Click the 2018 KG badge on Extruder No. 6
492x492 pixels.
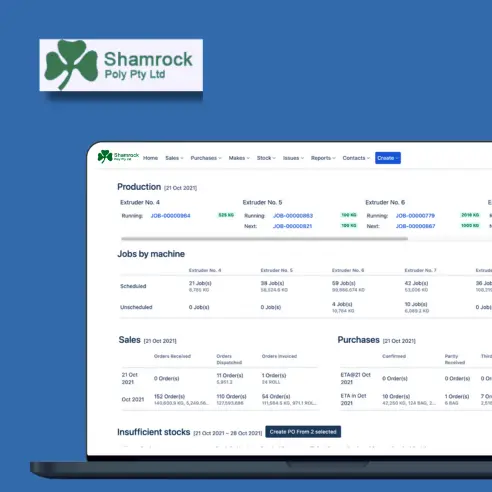click(470, 215)
